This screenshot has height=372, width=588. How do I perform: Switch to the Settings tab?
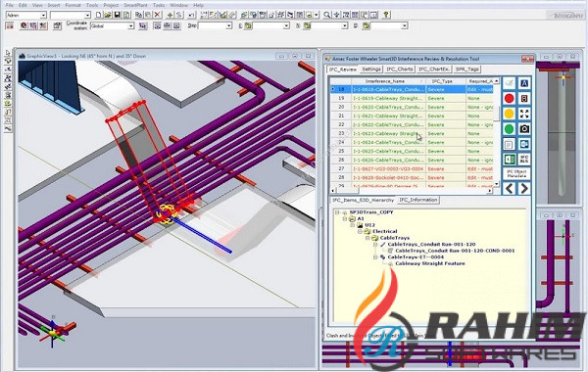pyautogui.click(x=371, y=70)
